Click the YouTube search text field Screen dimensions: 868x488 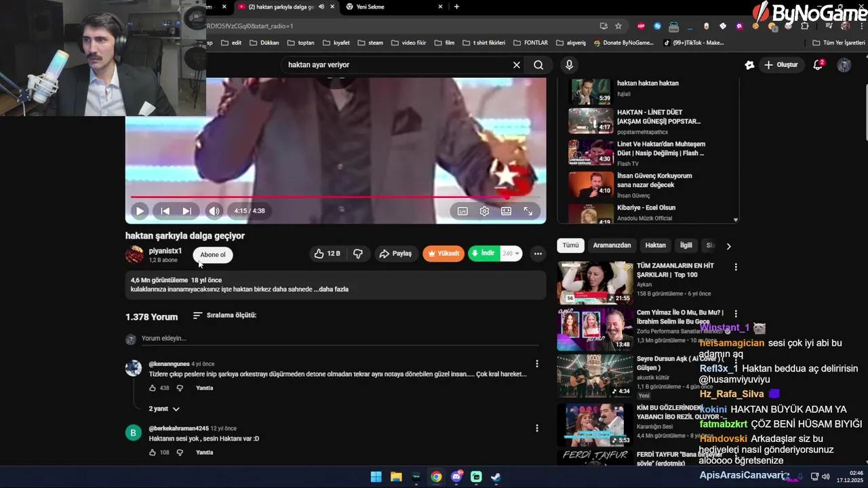397,65
